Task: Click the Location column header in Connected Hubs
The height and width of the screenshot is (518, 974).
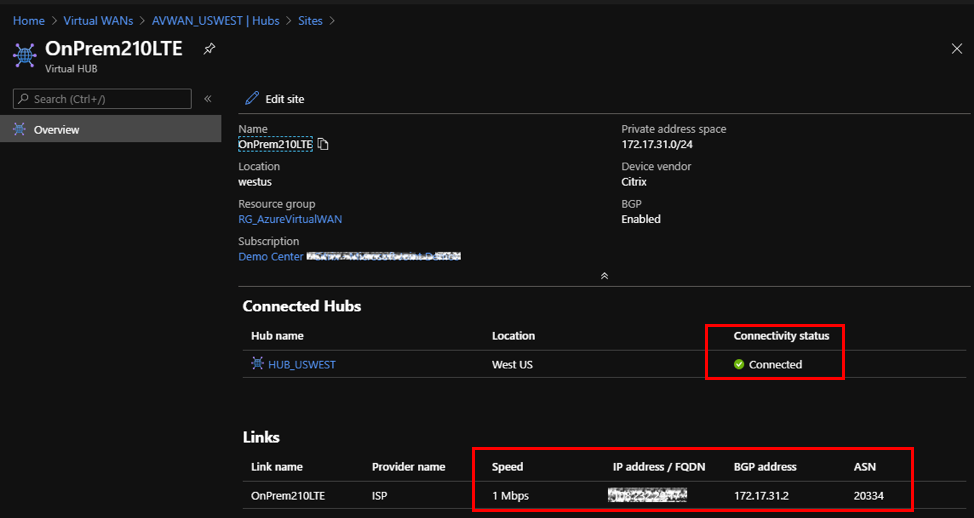Action: (x=513, y=336)
